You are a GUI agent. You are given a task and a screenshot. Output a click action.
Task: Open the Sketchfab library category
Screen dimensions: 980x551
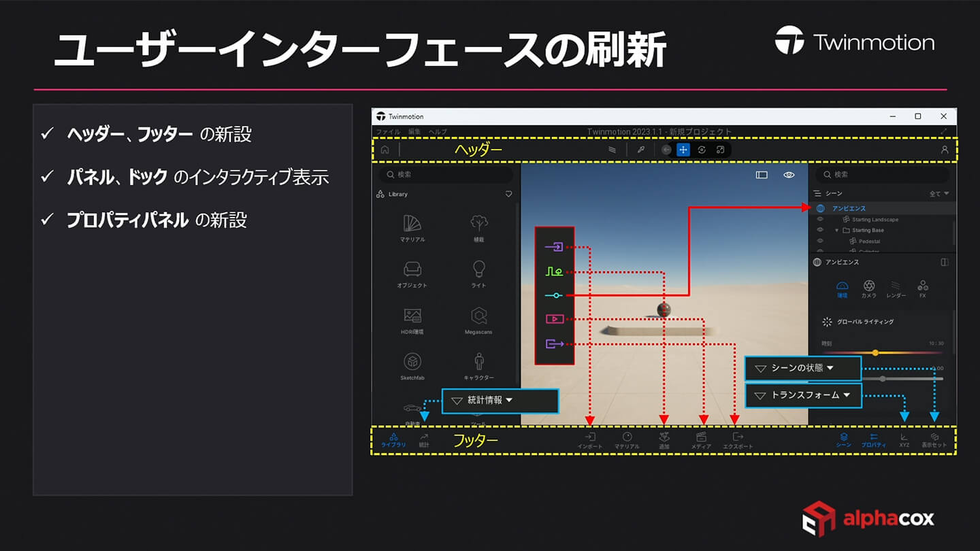[412, 367]
